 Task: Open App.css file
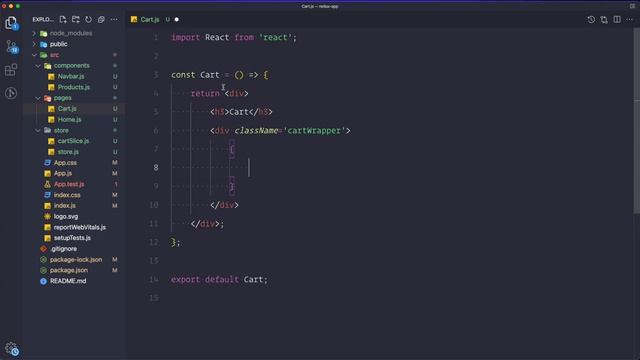point(65,162)
